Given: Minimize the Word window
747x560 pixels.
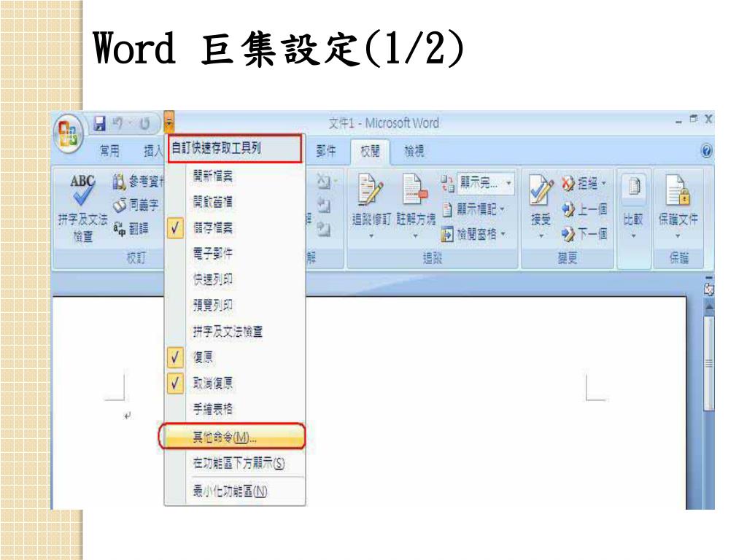Looking at the screenshot, I should point(678,122).
